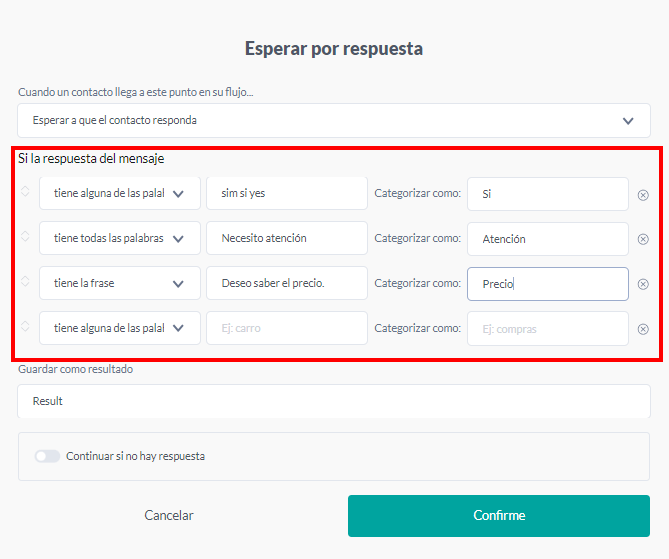This screenshot has width=669, height=559.
Task: Expand the 'tiene la frase' condition dropdown
Action: (x=120, y=284)
